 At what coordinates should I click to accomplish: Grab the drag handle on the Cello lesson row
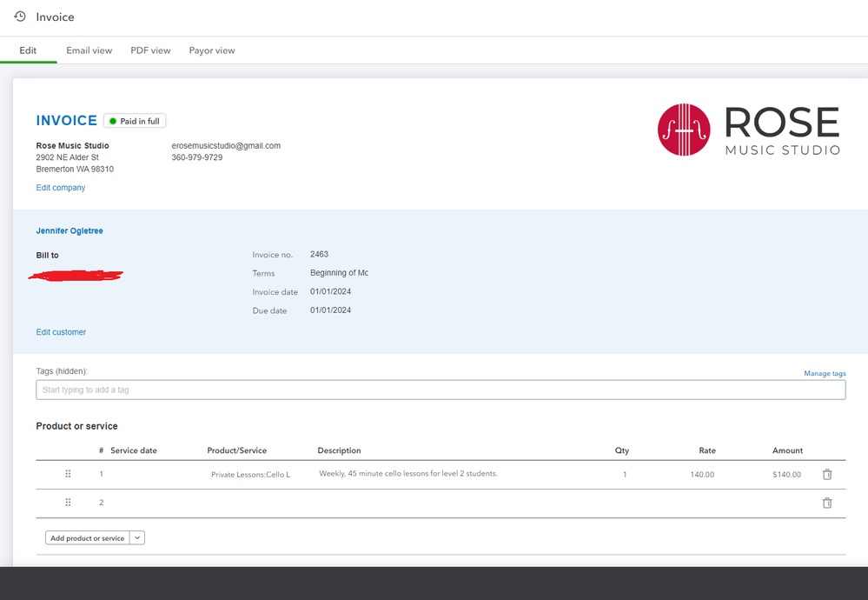pyautogui.click(x=68, y=474)
